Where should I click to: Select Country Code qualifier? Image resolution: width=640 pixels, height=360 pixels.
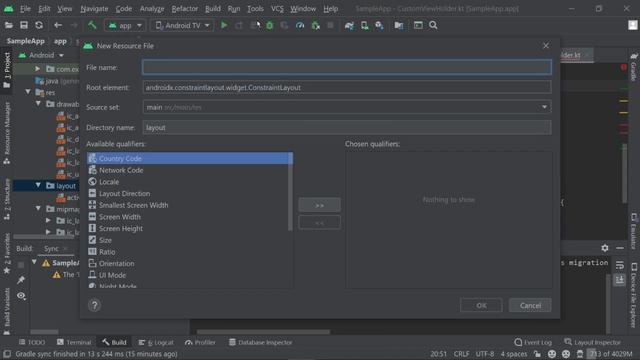point(188,158)
